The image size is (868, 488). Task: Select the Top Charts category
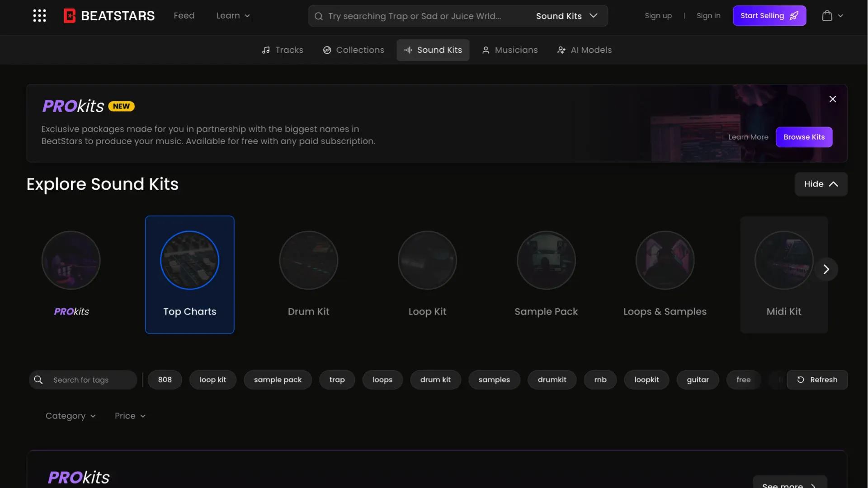(190, 275)
